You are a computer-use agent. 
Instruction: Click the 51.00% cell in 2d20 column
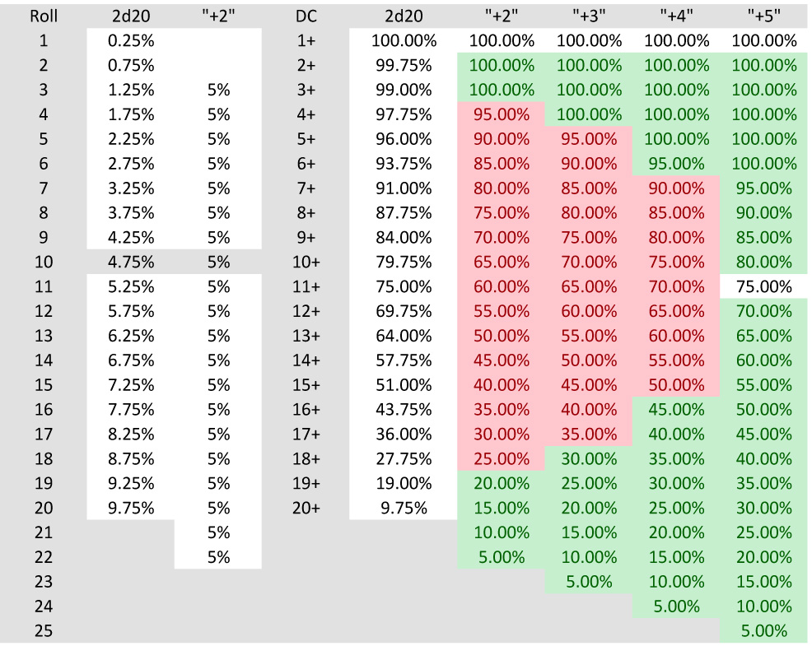click(404, 384)
